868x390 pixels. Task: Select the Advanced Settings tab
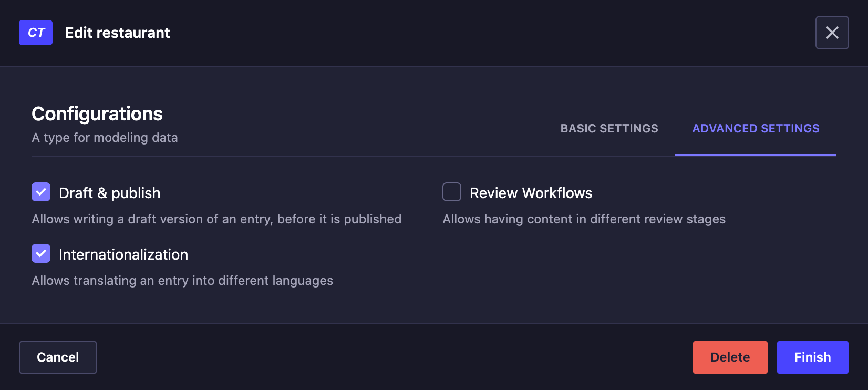(755, 129)
